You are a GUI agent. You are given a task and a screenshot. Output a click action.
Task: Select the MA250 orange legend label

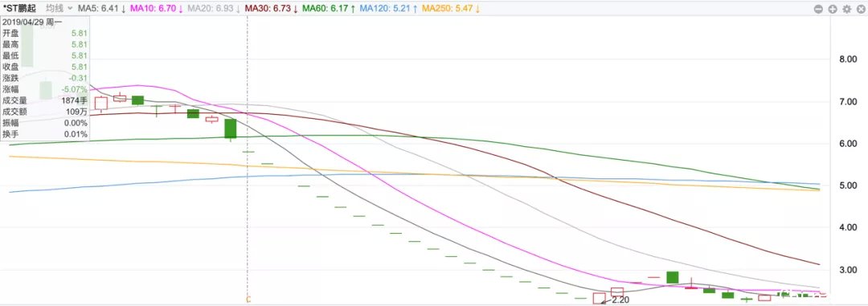click(x=451, y=8)
